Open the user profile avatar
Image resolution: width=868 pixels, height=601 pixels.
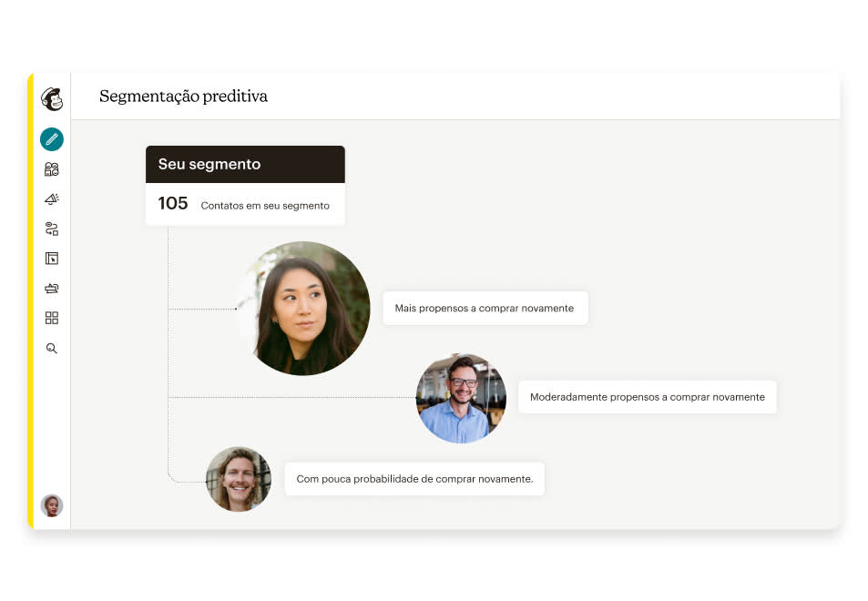52,505
